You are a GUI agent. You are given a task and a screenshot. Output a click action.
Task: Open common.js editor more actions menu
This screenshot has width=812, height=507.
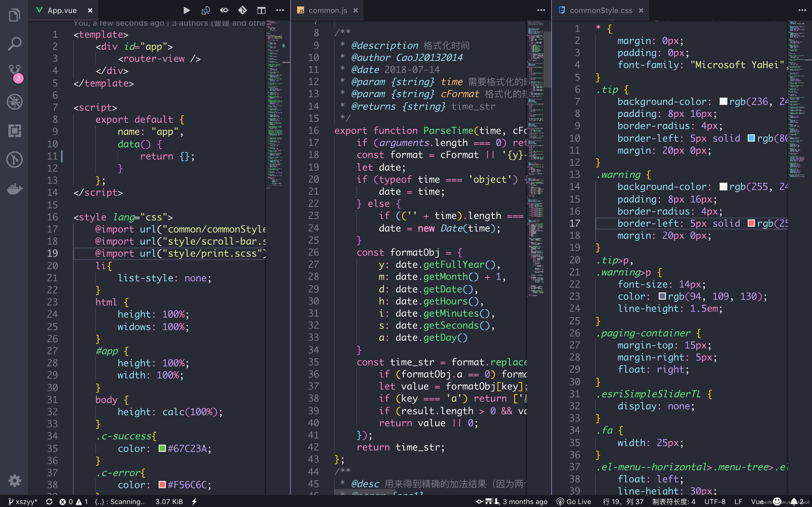pyautogui.click(x=541, y=10)
